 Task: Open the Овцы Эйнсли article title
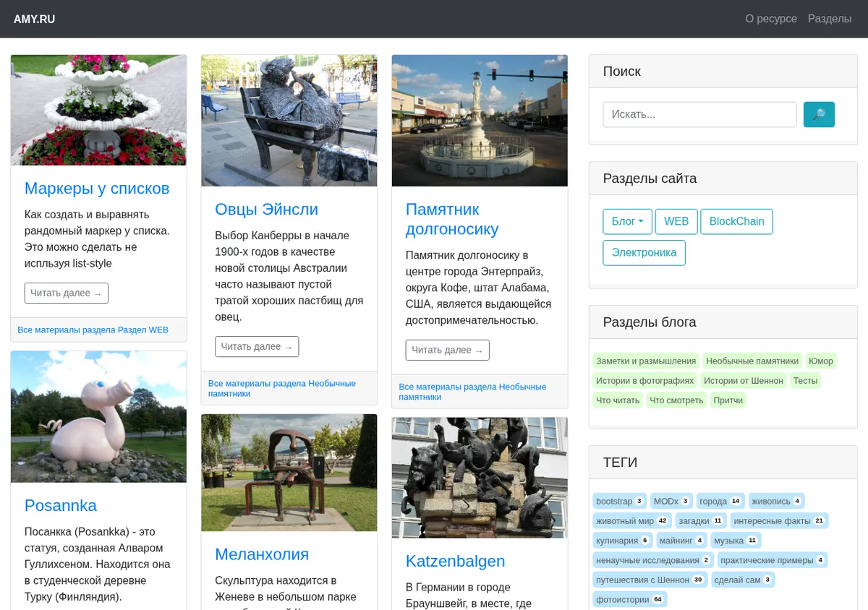266,209
